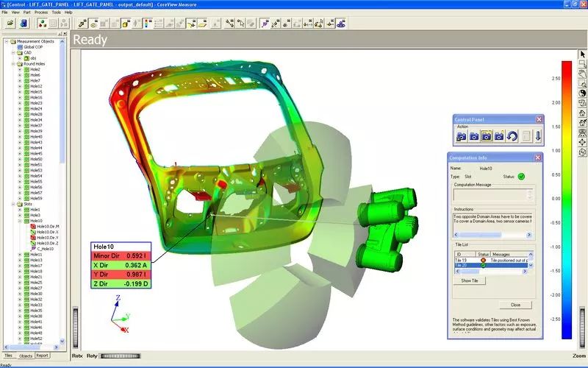Expand the obj node under CAD
The width and height of the screenshot is (588, 368).
tap(20, 58)
